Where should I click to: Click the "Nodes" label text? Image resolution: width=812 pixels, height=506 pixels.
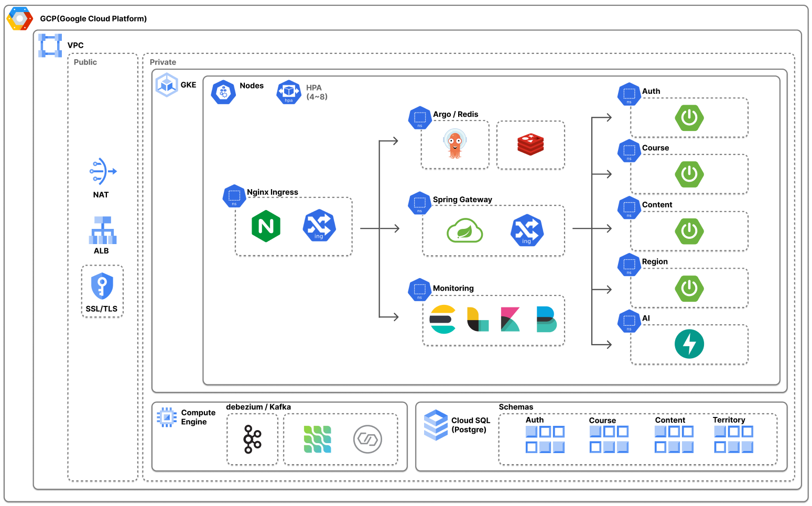click(252, 86)
